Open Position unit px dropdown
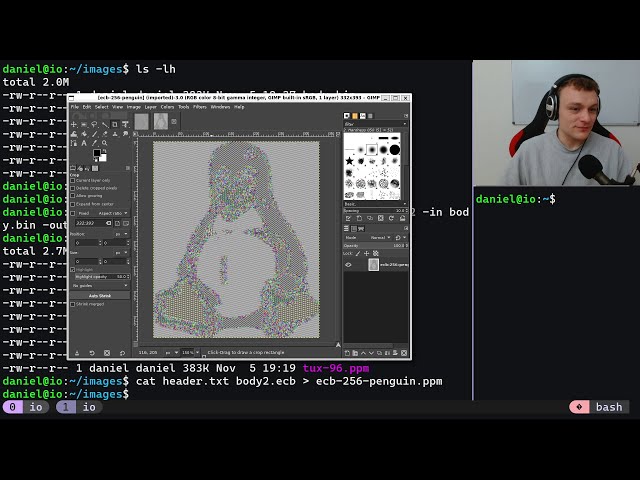Viewport: 640px width, 480px height. pyautogui.click(x=121, y=234)
